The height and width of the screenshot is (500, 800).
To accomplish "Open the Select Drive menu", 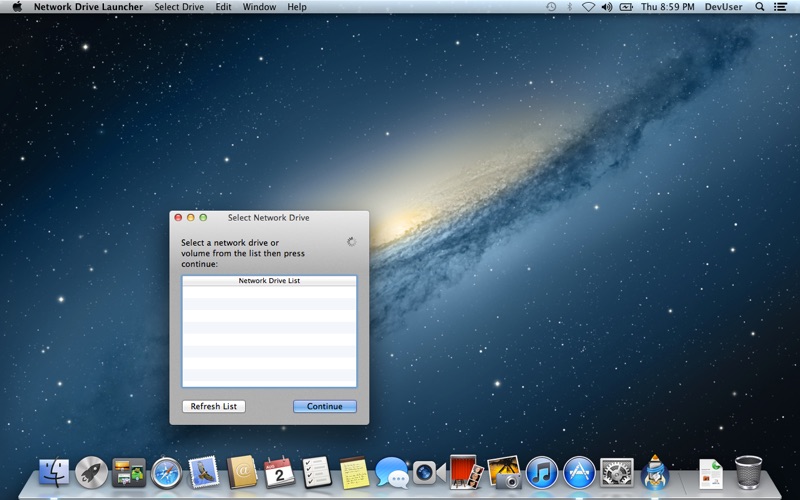I will pos(179,7).
